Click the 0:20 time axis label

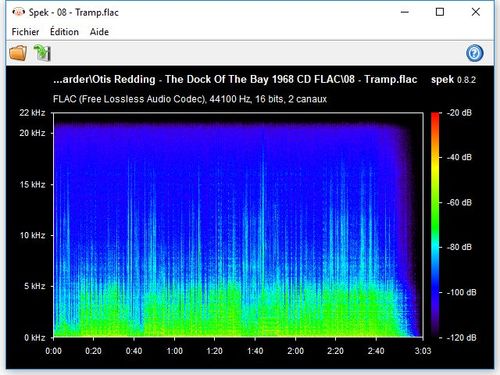click(x=93, y=351)
